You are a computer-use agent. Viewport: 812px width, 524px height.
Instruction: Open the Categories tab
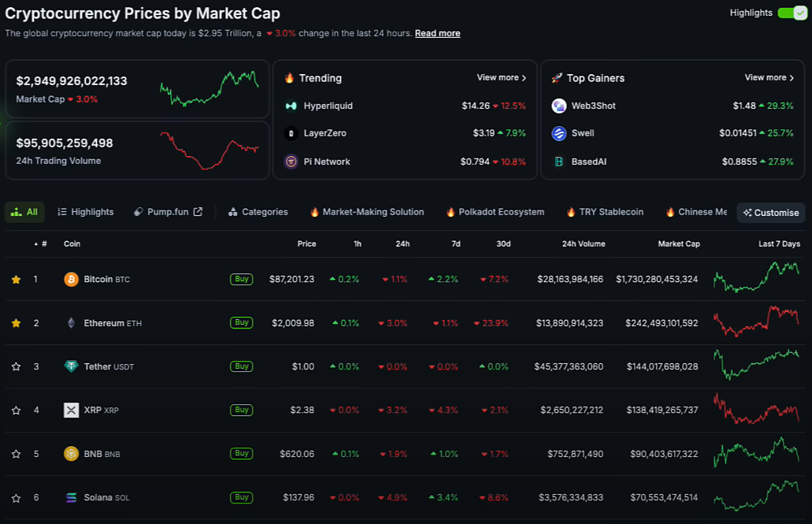(258, 212)
